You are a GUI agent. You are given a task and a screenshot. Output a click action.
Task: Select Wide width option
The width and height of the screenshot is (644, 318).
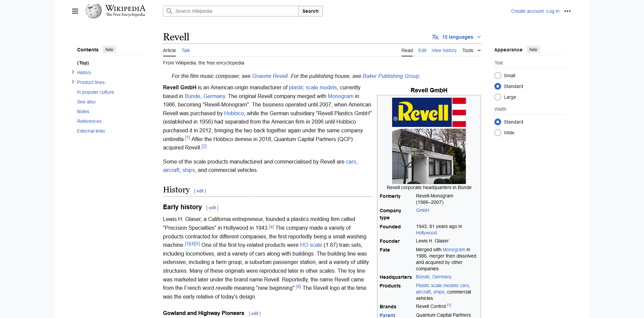[x=498, y=133]
